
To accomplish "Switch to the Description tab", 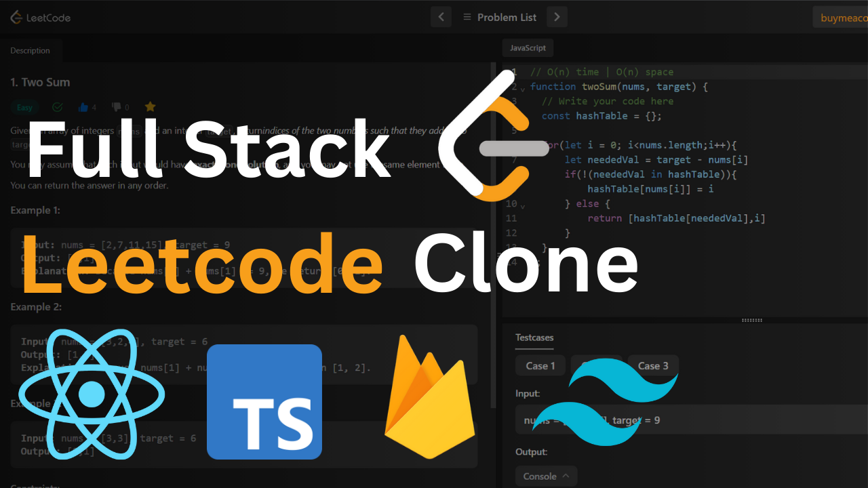I will (31, 51).
